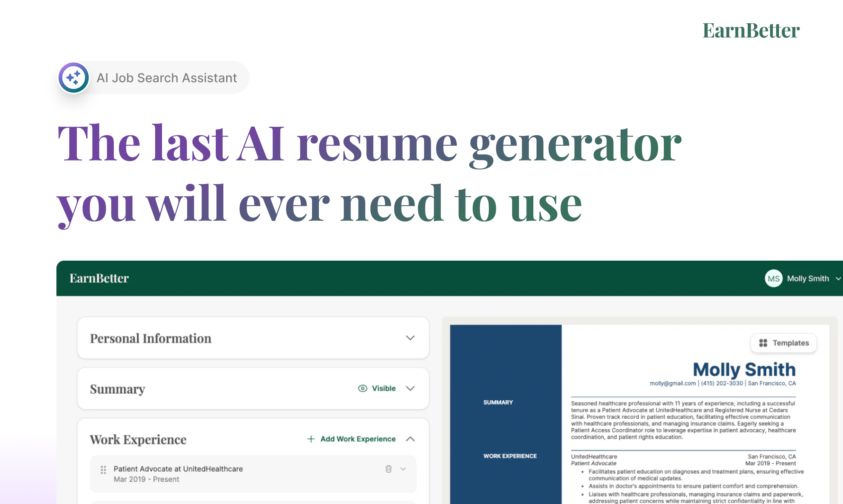Click the plus icon for Add Work Experience
This screenshot has width=843, height=504.
[x=311, y=439]
